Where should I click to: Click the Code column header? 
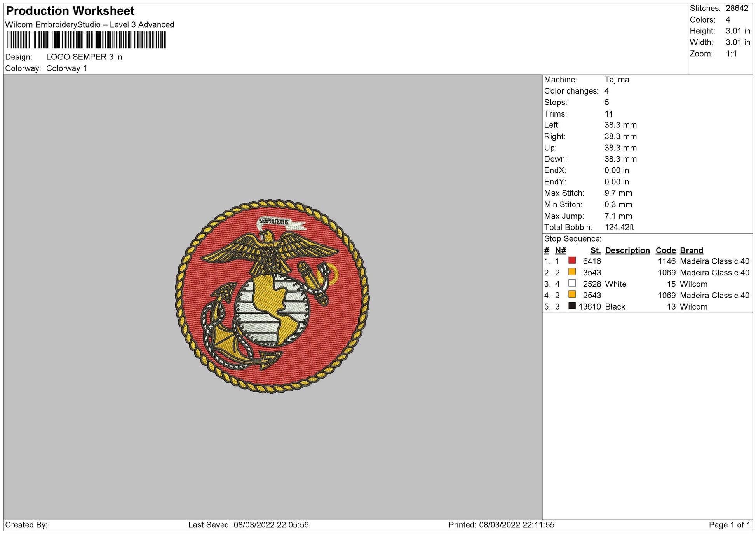pyautogui.click(x=665, y=250)
